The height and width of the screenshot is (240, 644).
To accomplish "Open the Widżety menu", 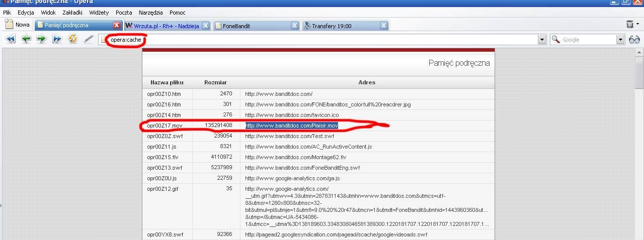I will [x=99, y=12].
